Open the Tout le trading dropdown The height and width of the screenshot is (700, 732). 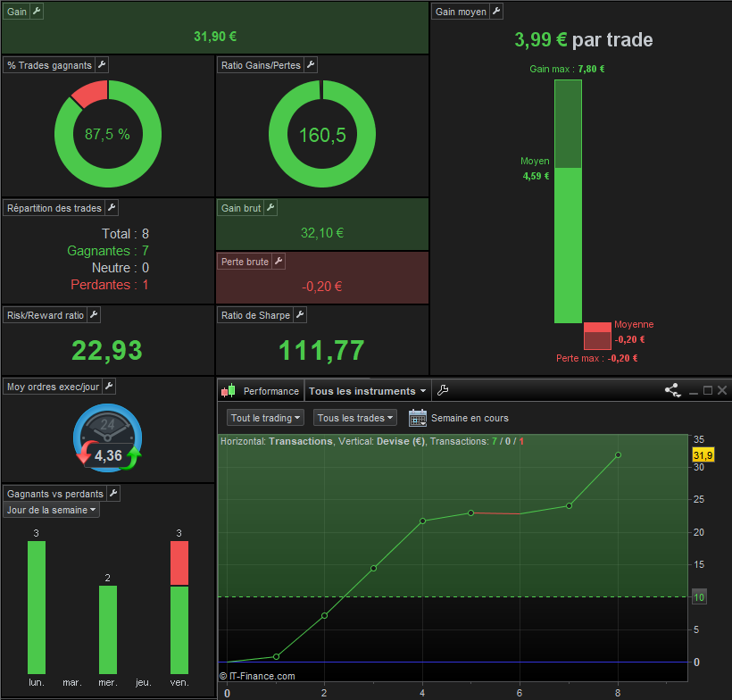coord(265,418)
